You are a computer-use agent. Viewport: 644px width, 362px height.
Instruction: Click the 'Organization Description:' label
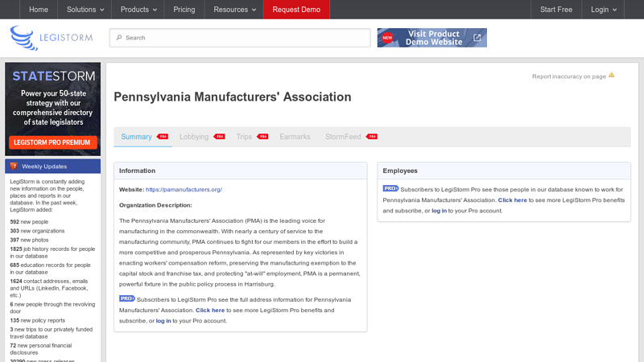(155, 205)
